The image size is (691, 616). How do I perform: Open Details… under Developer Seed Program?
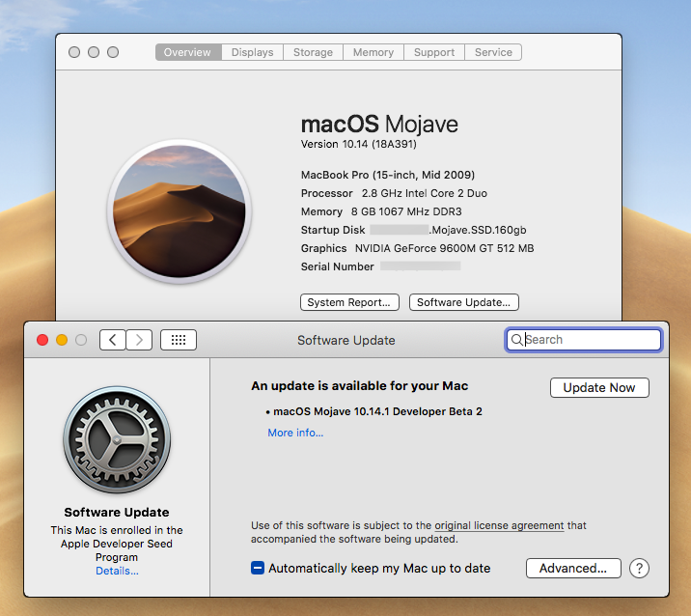[117, 571]
